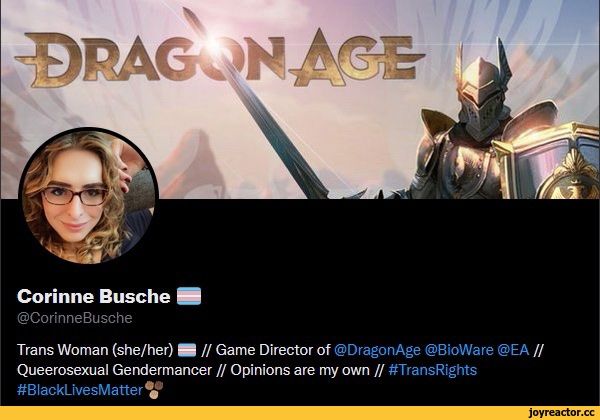Viewport: 600px width, 420px height.
Task: Click the "Trans Woman (she/her)" bio text
Action: point(95,350)
